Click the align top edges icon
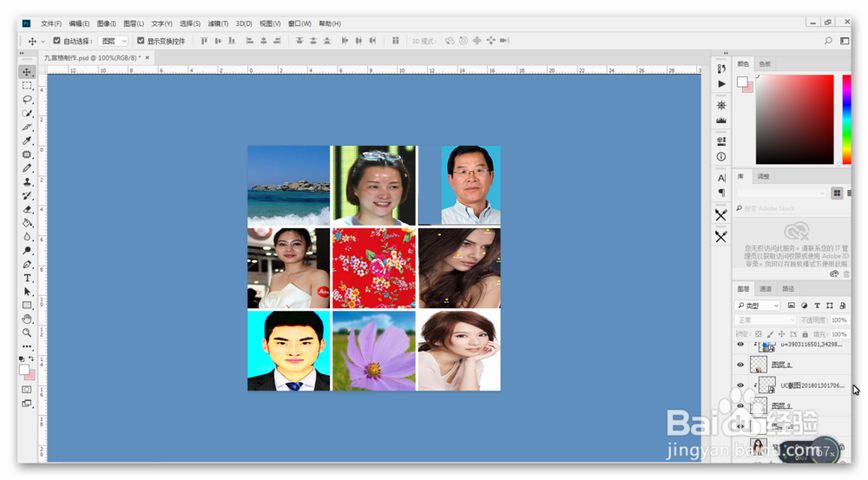 point(204,41)
